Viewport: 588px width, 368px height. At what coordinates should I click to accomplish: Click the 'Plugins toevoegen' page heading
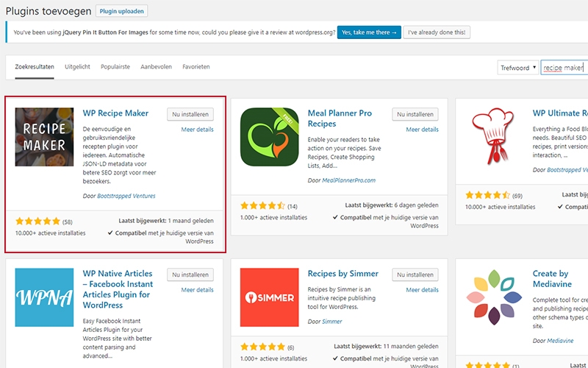tap(49, 11)
